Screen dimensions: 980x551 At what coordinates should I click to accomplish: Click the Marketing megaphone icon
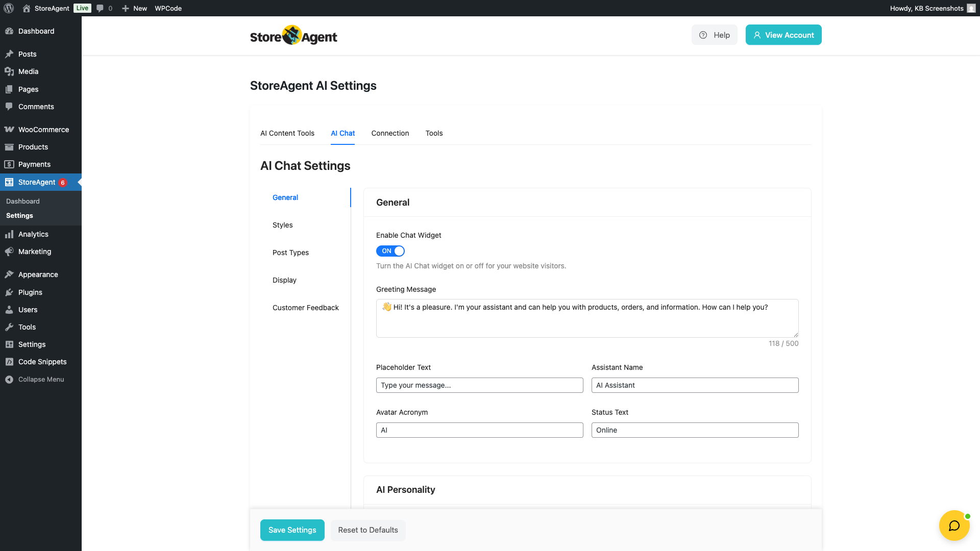tap(9, 252)
